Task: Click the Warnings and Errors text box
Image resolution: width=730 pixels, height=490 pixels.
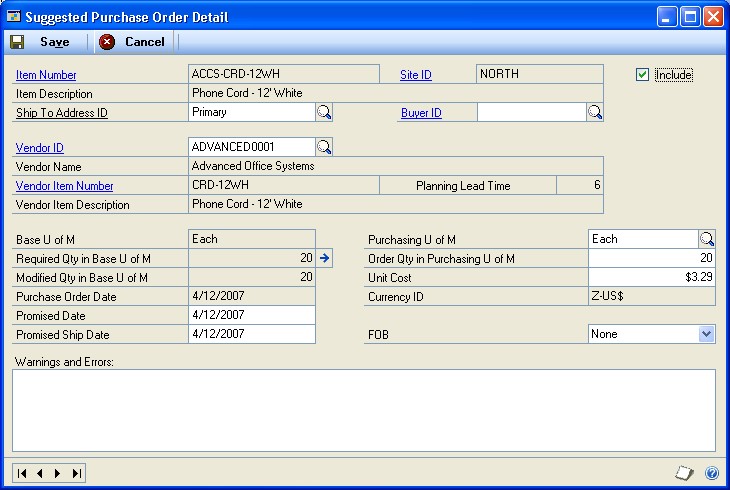Action: [x=364, y=410]
